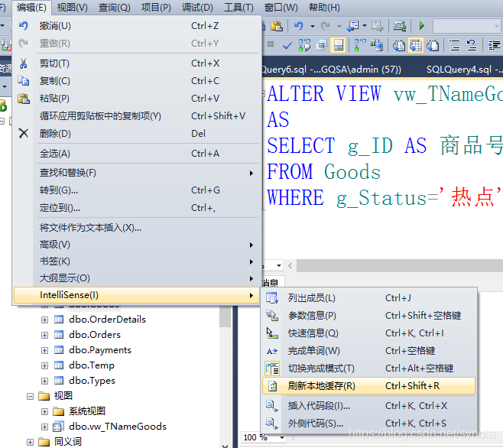The width and height of the screenshot is (503, 448).
Task: Choose 撤消(U) from the Edit menu
Action: [x=137, y=26]
